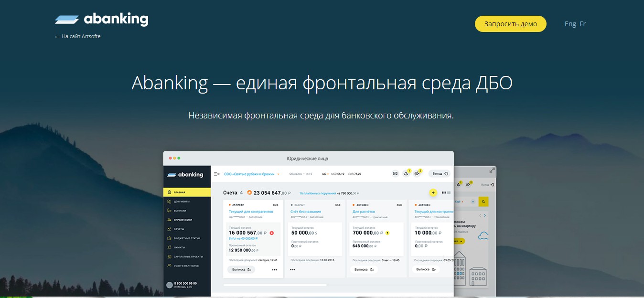Click the horizontal scrollbar below account cards
644x298 pixels.
275,285
